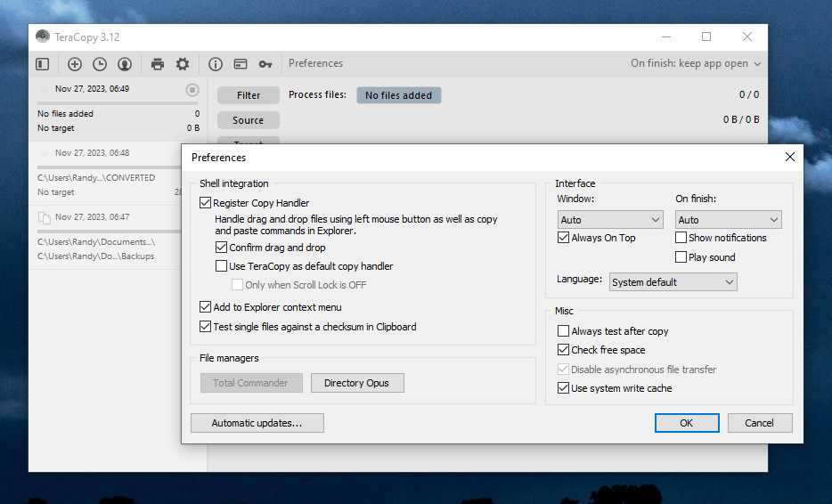This screenshot has width=832, height=504.
Task: Click the CONVERTED folder path entry
Action: pyautogui.click(x=96, y=178)
